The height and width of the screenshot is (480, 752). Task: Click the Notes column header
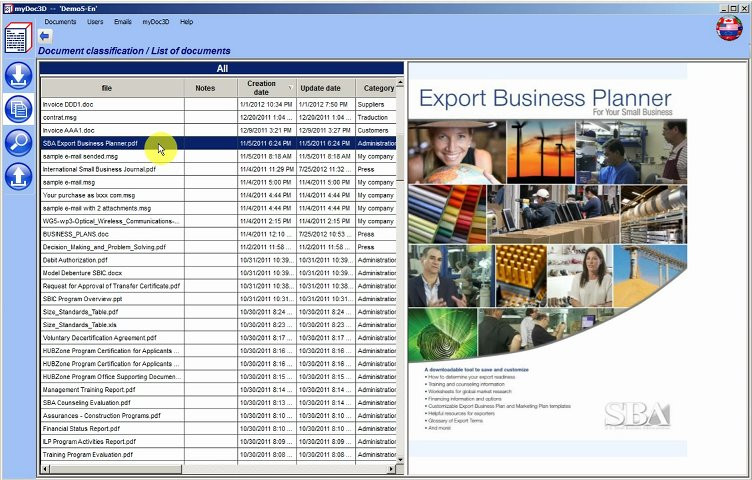click(x=211, y=88)
